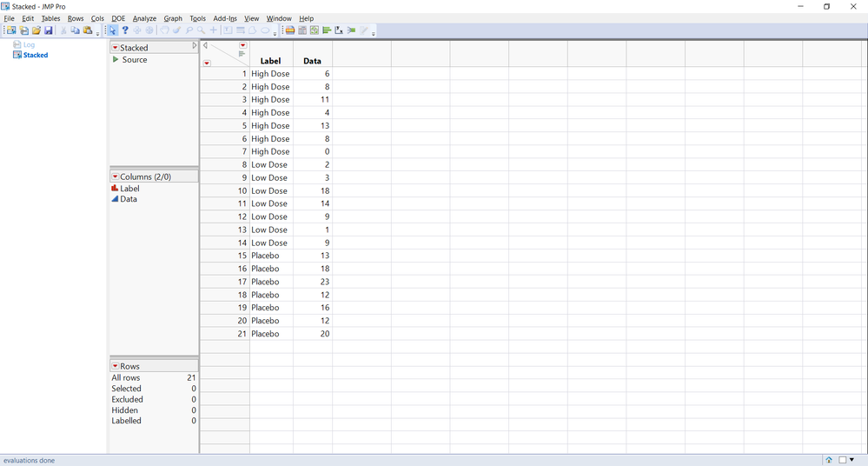The width and height of the screenshot is (868, 466).
Task: Open the row-area red triangle in grid corner
Action: (x=207, y=63)
